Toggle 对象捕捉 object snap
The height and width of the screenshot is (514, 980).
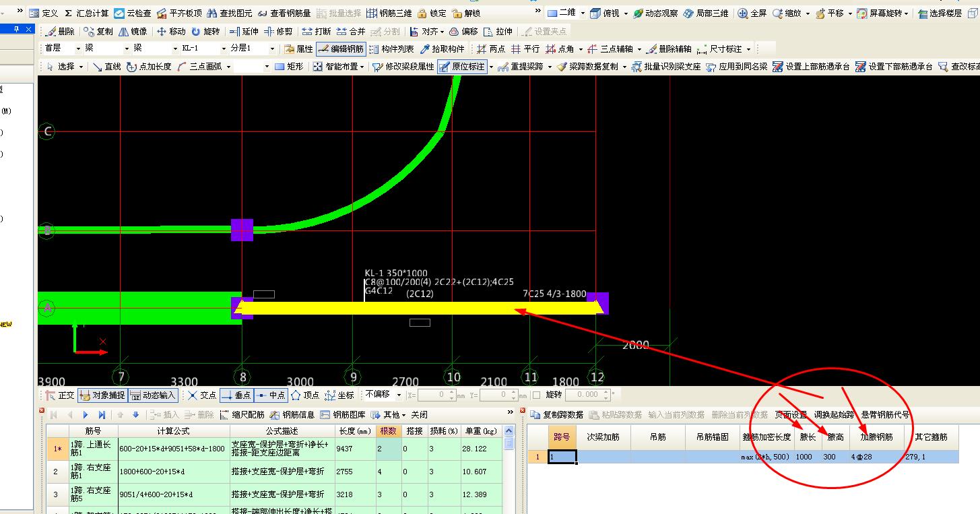[102, 395]
